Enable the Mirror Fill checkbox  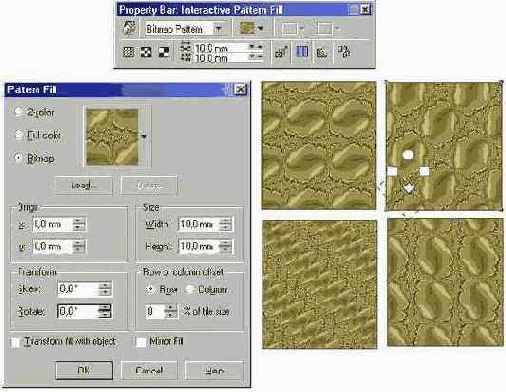click(141, 342)
